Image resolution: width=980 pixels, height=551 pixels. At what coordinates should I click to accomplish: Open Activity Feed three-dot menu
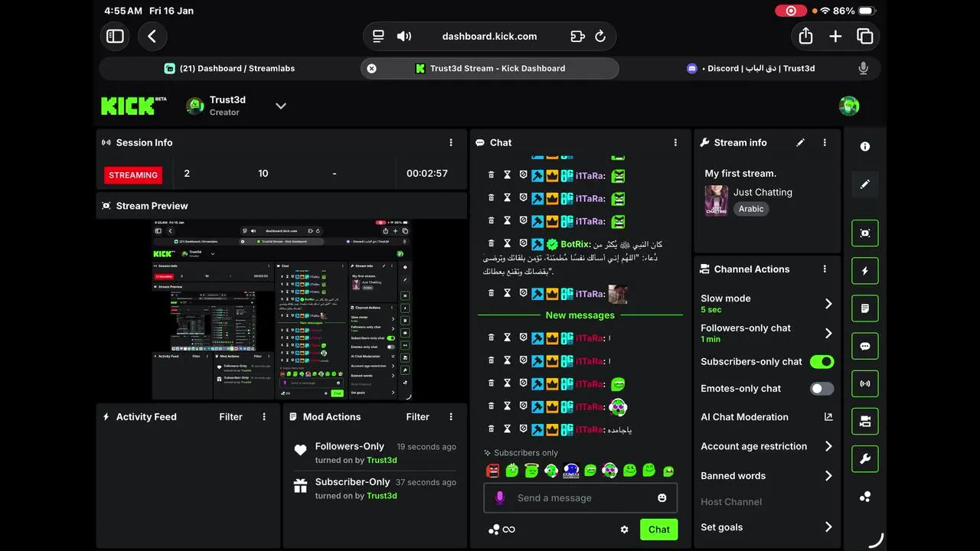pyautogui.click(x=264, y=417)
